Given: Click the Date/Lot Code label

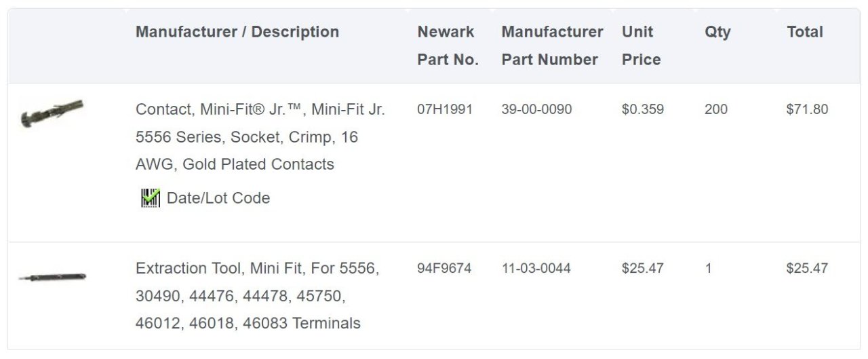Looking at the screenshot, I should 218,198.
